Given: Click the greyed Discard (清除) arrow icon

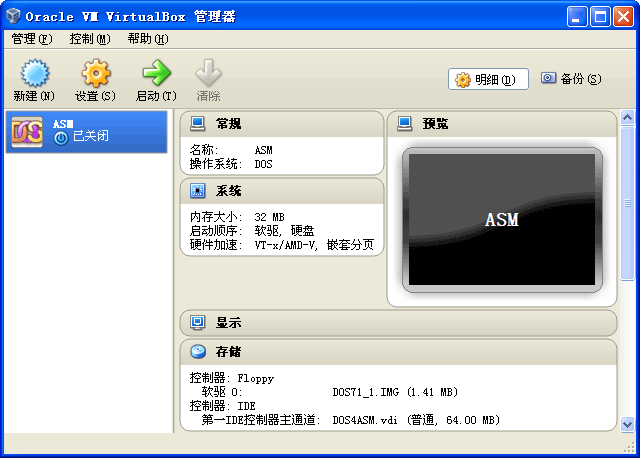Looking at the screenshot, I should [208, 73].
